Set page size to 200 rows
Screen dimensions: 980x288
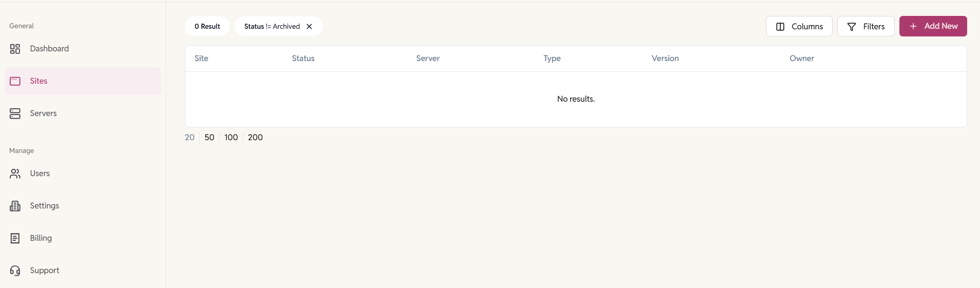(x=255, y=138)
